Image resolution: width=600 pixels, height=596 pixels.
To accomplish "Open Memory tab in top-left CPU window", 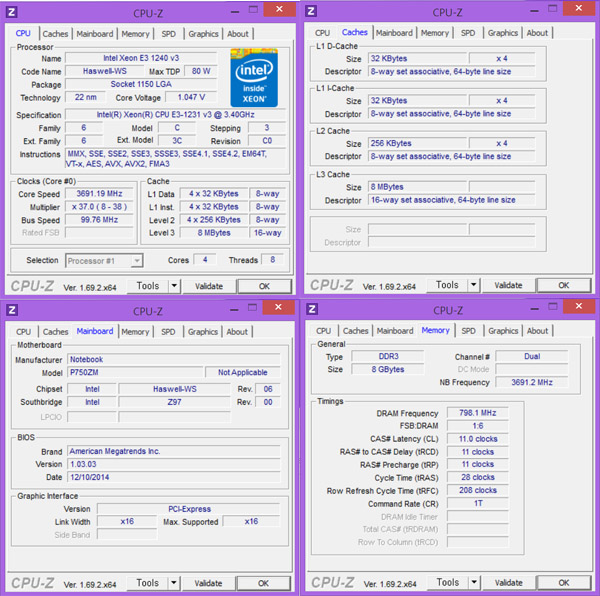I will pyautogui.click(x=135, y=34).
